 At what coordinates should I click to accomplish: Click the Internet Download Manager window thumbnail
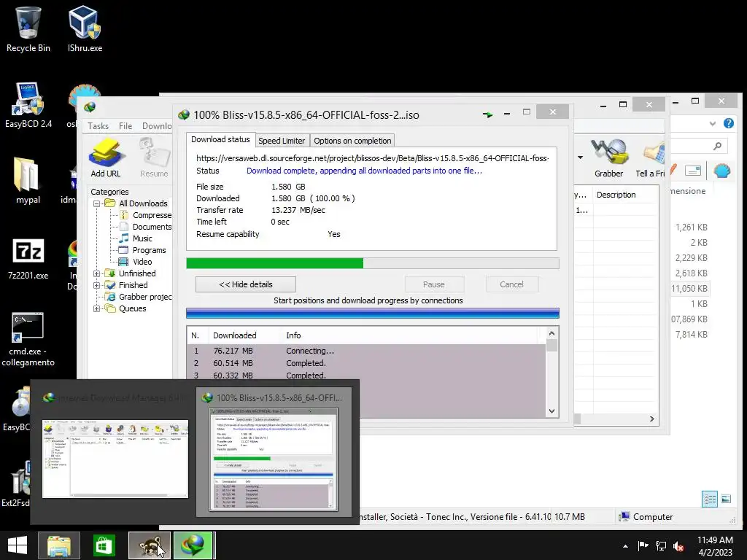[115, 451]
